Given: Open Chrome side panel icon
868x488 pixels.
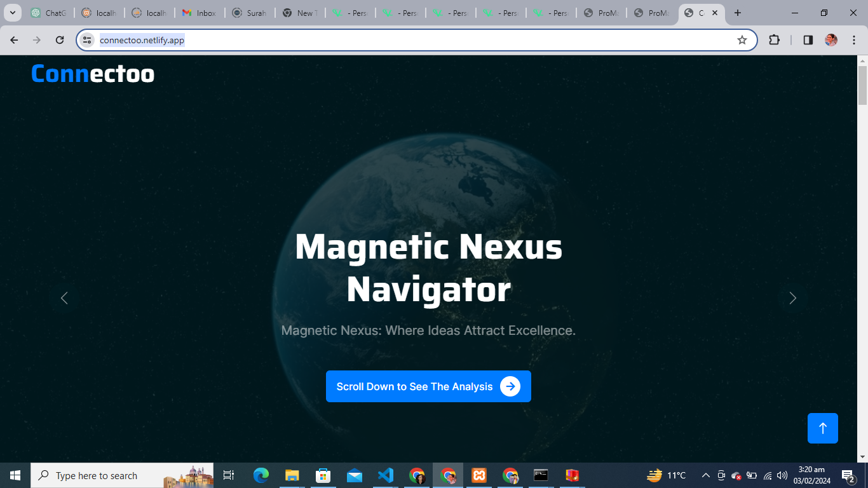Looking at the screenshot, I should point(808,40).
